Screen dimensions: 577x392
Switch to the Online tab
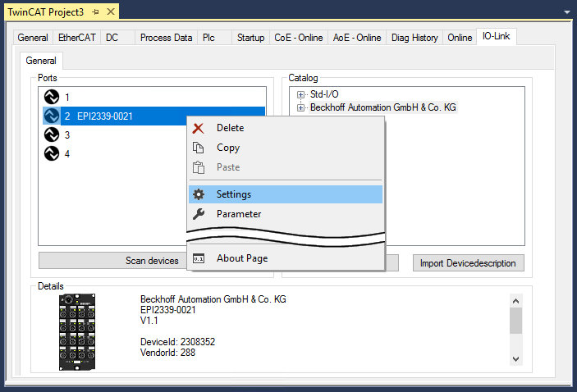(460, 38)
